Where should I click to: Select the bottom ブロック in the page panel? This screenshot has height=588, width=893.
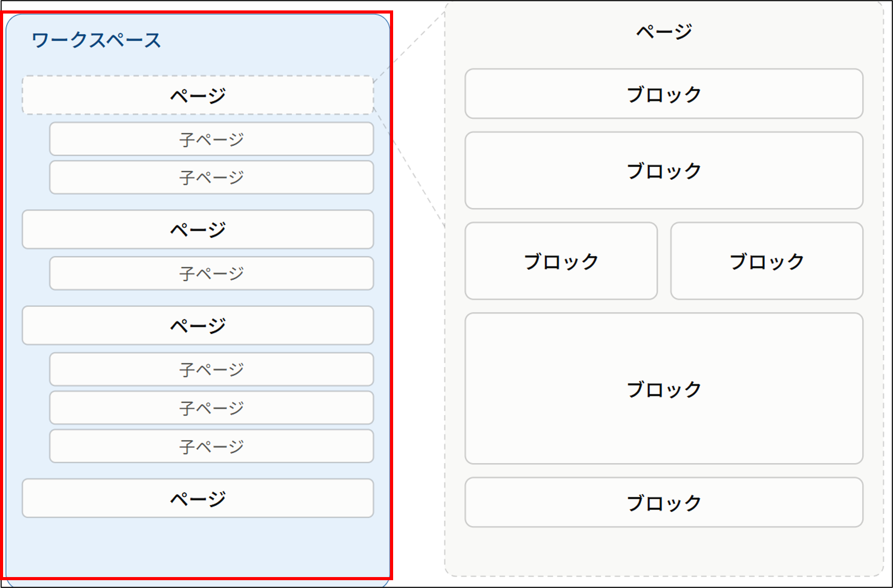pyautogui.click(x=664, y=503)
